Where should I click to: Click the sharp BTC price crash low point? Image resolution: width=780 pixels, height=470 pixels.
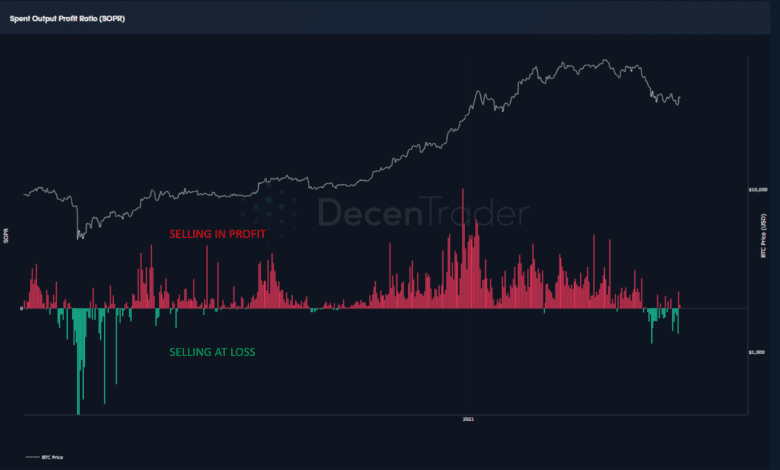[x=79, y=238]
